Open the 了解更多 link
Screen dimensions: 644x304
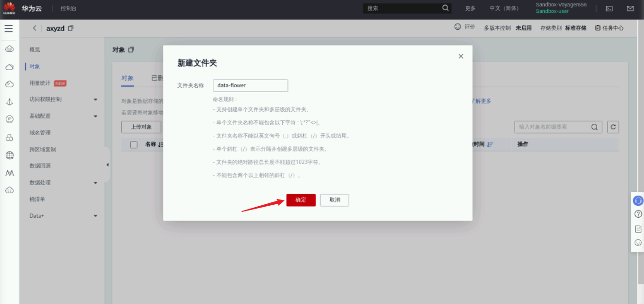(x=481, y=101)
